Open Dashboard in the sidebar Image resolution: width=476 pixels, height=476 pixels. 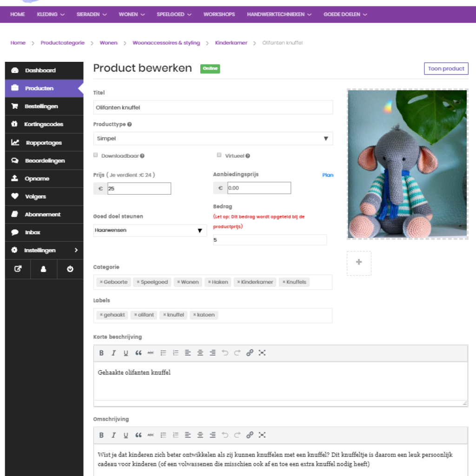click(44, 71)
